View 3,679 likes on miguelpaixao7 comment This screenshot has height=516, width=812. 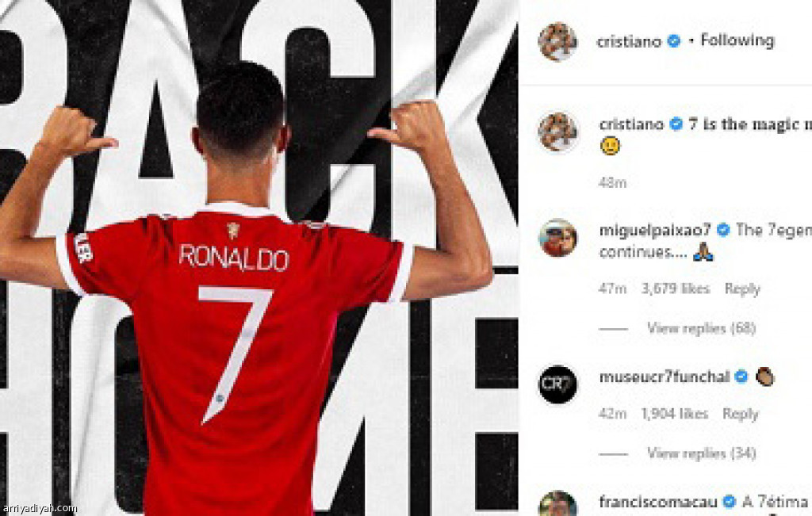(x=676, y=289)
